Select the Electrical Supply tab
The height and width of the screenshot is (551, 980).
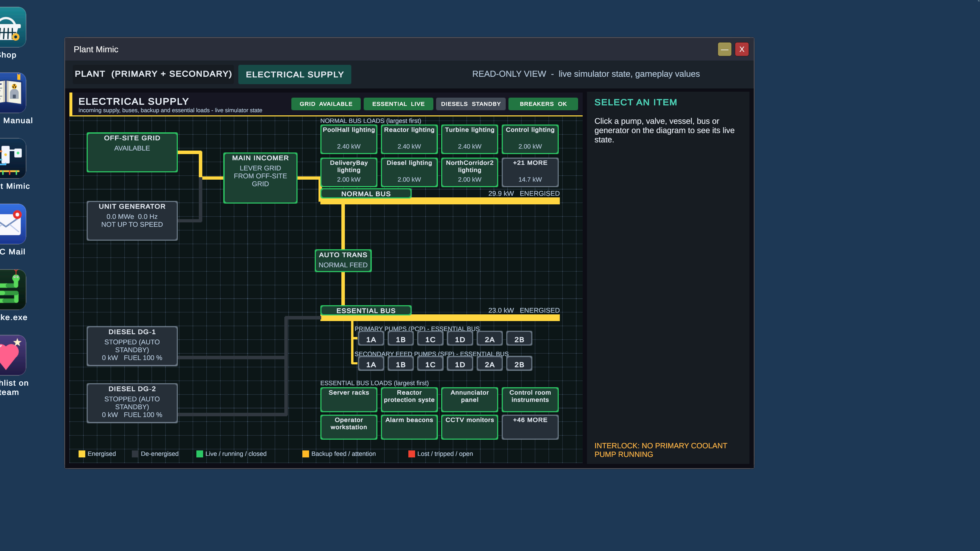pos(295,74)
